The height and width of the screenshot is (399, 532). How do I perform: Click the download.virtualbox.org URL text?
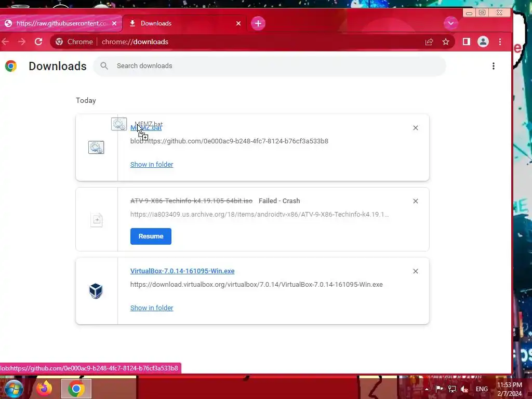[257, 285]
